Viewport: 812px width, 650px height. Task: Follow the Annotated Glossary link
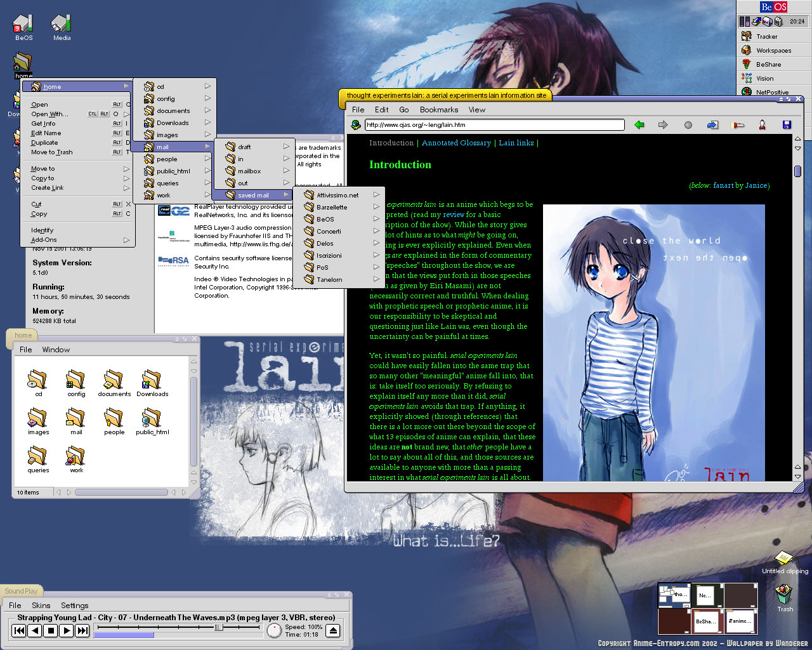(x=456, y=143)
